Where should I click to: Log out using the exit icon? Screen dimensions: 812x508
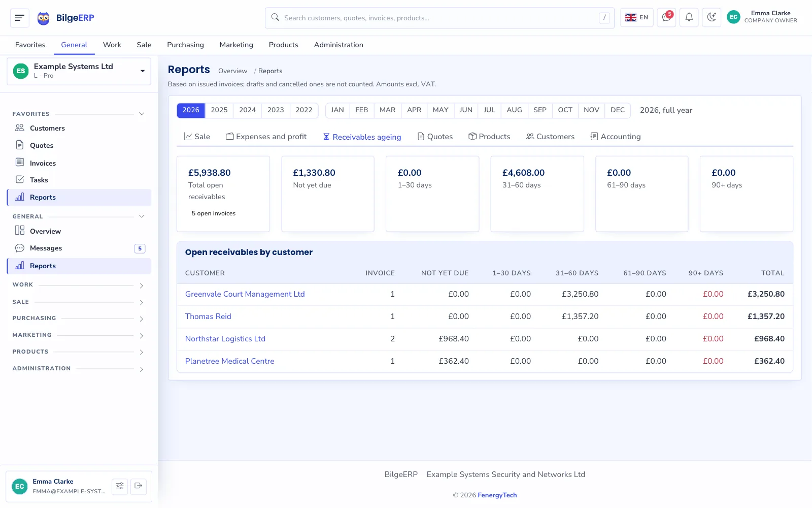click(x=139, y=486)
